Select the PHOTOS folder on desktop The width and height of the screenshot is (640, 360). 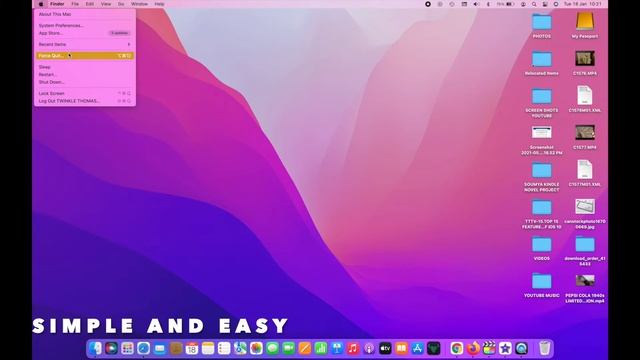[x=542, y=22]
